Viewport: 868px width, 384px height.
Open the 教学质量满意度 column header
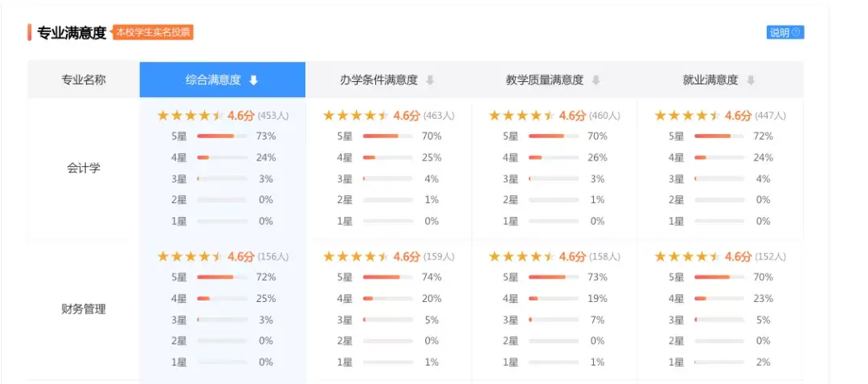coord(544,80)
